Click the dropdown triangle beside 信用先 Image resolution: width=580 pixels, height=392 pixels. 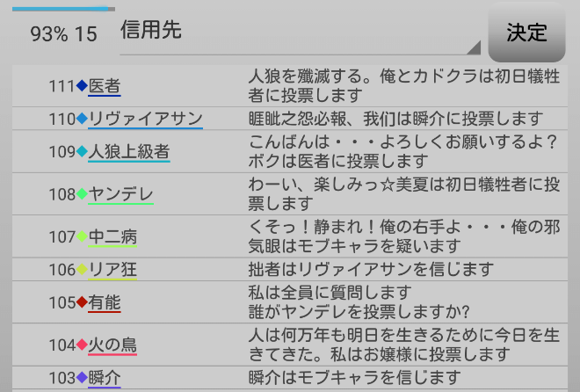[x=474, y=47]
